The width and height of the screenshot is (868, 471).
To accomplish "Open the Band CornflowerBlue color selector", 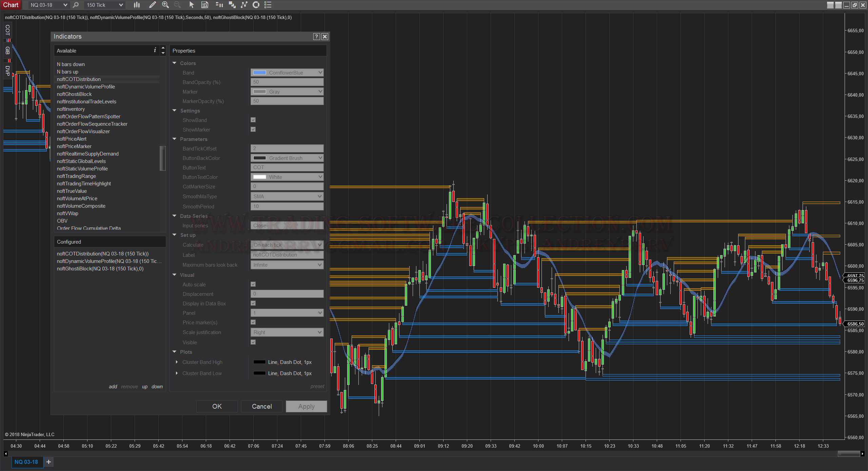I will 287,73.
